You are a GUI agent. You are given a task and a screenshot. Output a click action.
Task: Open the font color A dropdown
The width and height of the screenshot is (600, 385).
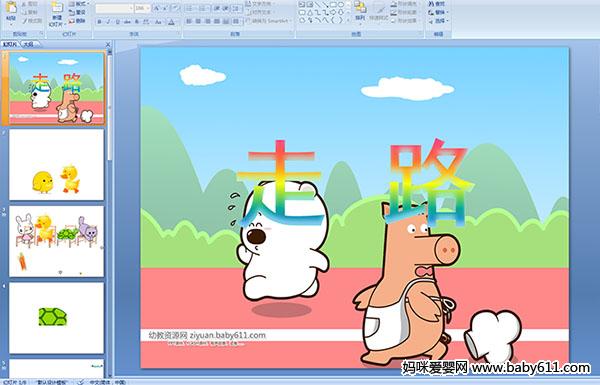pos(173,22)
